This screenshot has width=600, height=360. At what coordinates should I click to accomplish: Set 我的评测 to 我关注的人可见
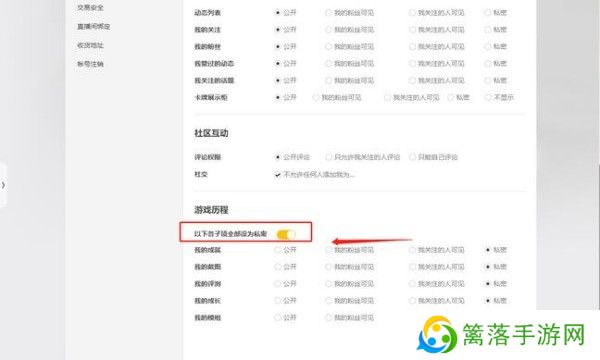[412, 283]
